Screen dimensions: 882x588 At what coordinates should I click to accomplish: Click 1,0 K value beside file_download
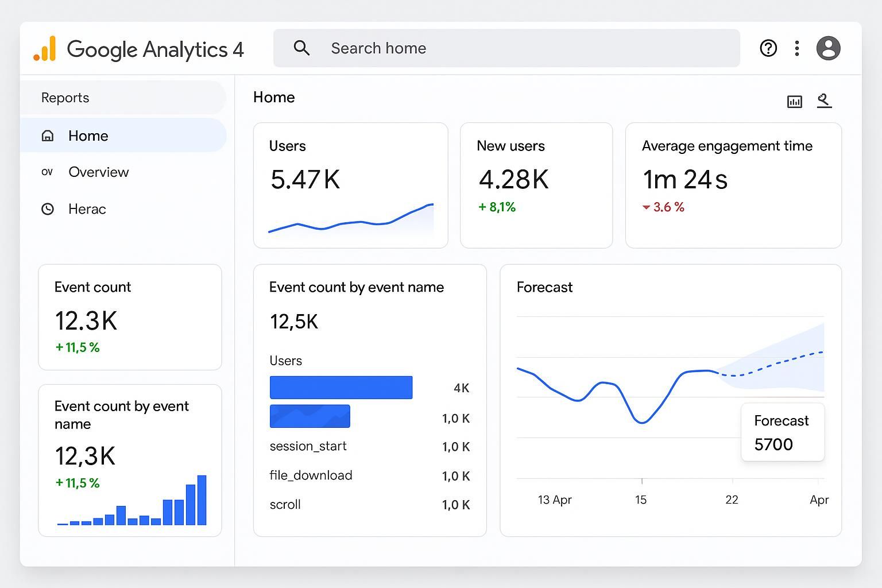(x=456, y=476)
